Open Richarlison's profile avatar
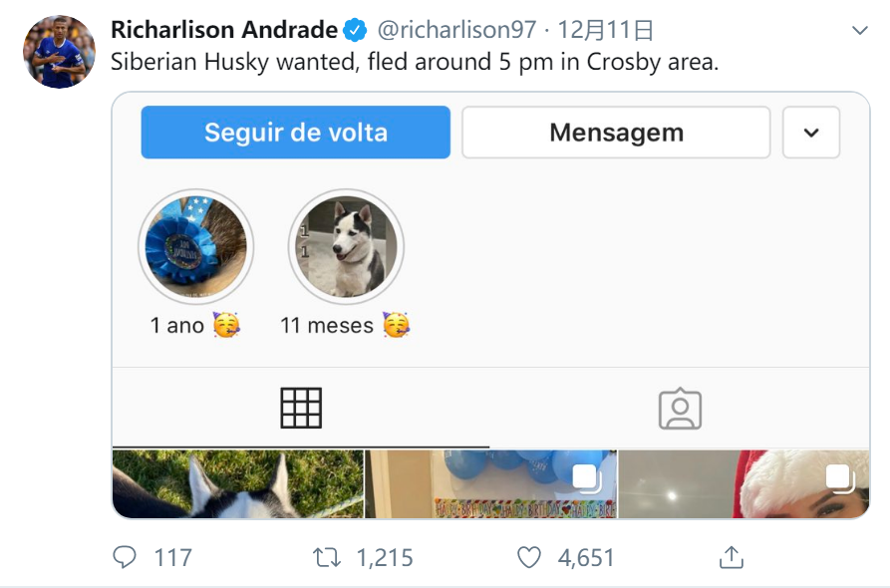Image resolution: width=890 pixels, height=588 pixels. tap(59, 52)
